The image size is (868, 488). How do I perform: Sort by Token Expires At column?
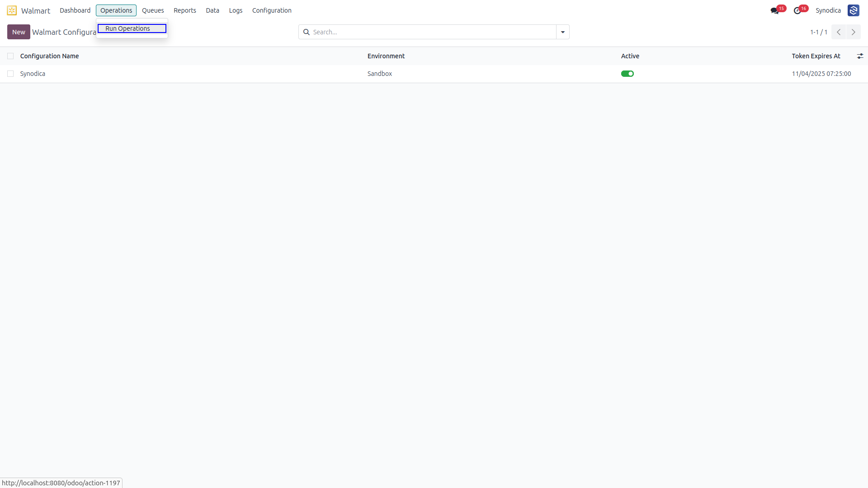point(816,56)
